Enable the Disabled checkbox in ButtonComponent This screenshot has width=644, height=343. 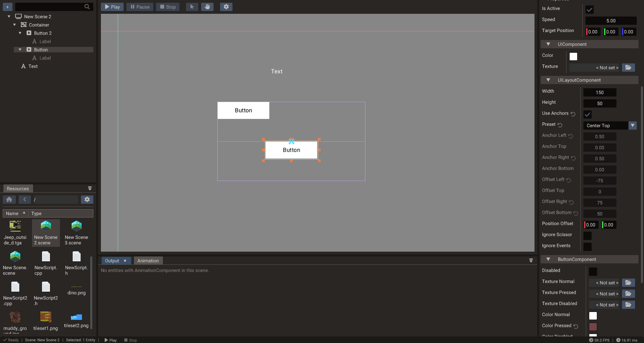click(593, 272)
